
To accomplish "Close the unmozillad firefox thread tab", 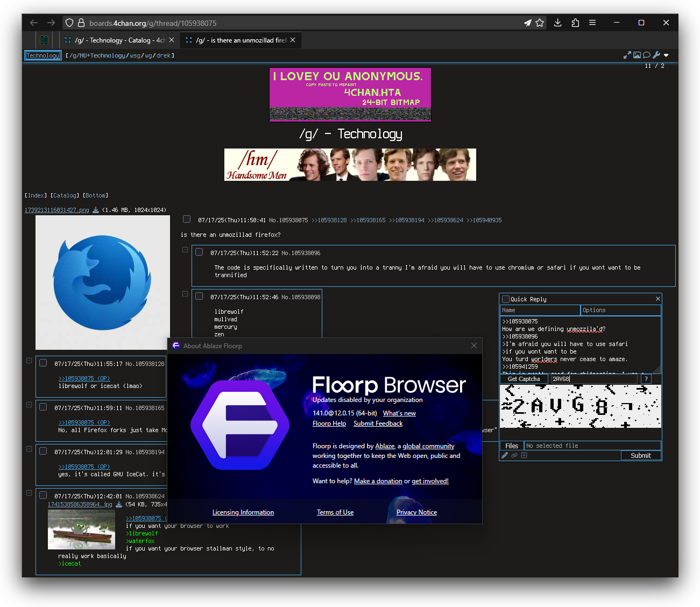I will (x=293, y=40).
